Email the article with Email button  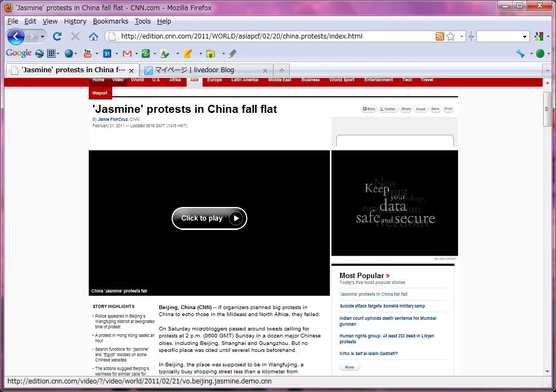(x=421, y=109)
